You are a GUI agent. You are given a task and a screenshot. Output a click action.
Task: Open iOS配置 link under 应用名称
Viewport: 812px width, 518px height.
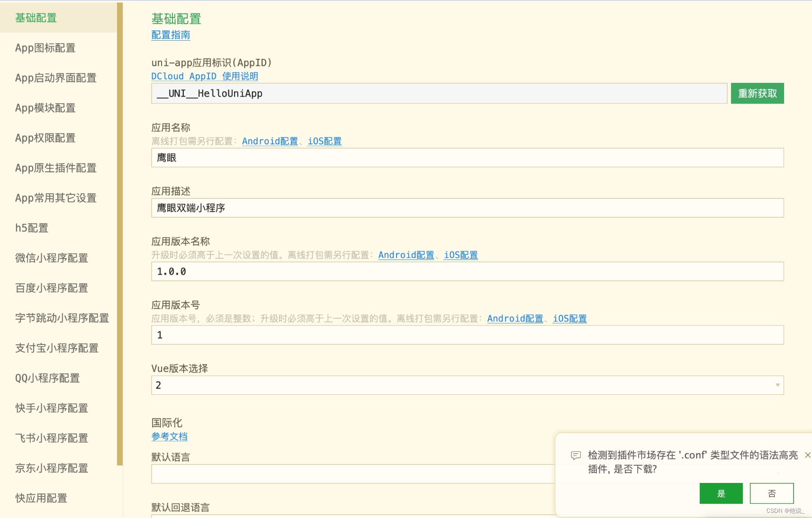point(325,141)
